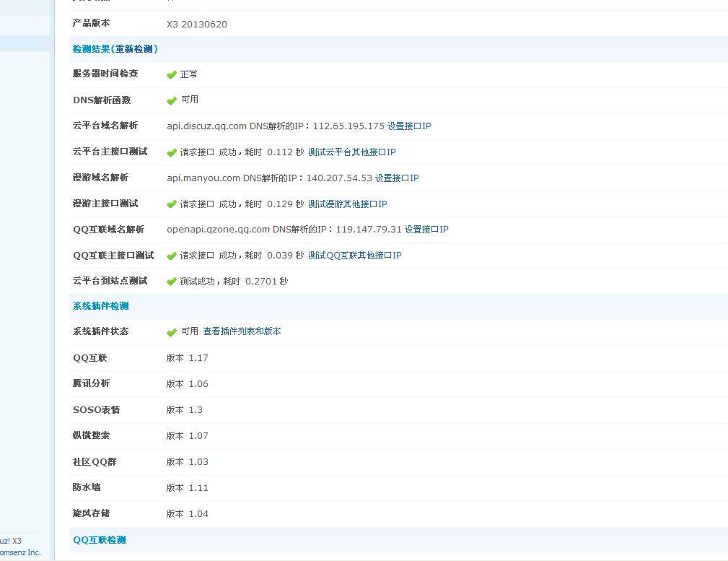The height and width of the screenshot is (561, 728).
Task: Select product version text X3 20130620
Action: pos(197,24)
